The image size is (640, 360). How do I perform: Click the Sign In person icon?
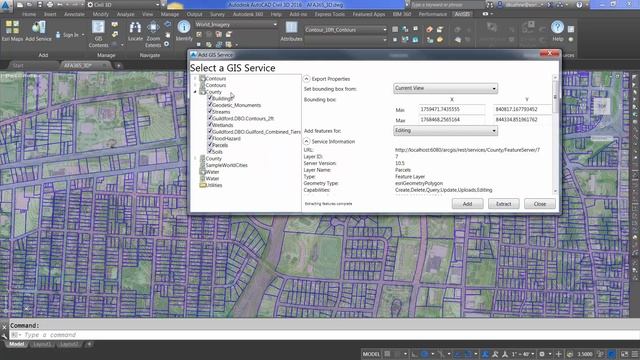[58, 35]
